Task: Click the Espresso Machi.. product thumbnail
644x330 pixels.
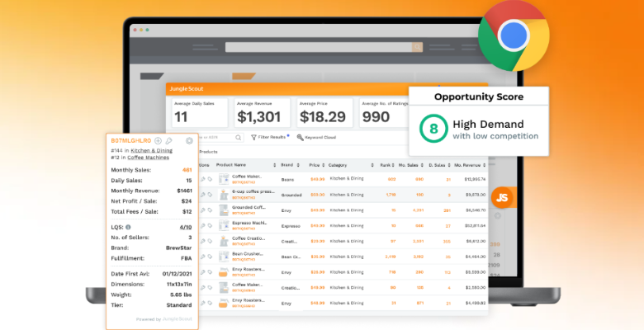Action: click(224, 226)
